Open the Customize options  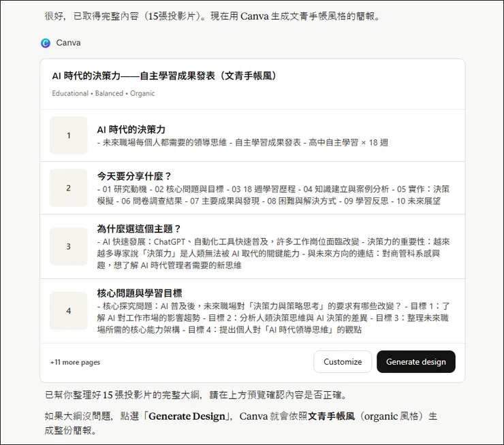pyautogui.click(x=343, y=362)
